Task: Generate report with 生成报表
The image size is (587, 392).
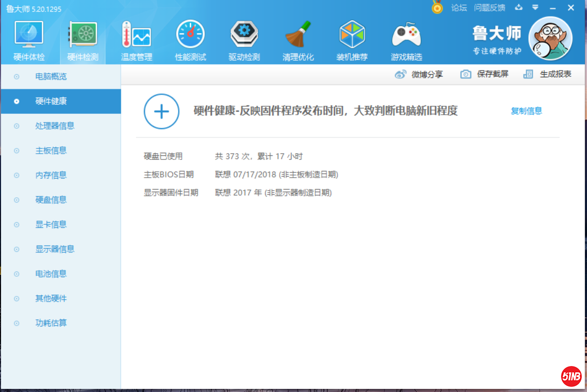Action: click(x=548, y=74)
